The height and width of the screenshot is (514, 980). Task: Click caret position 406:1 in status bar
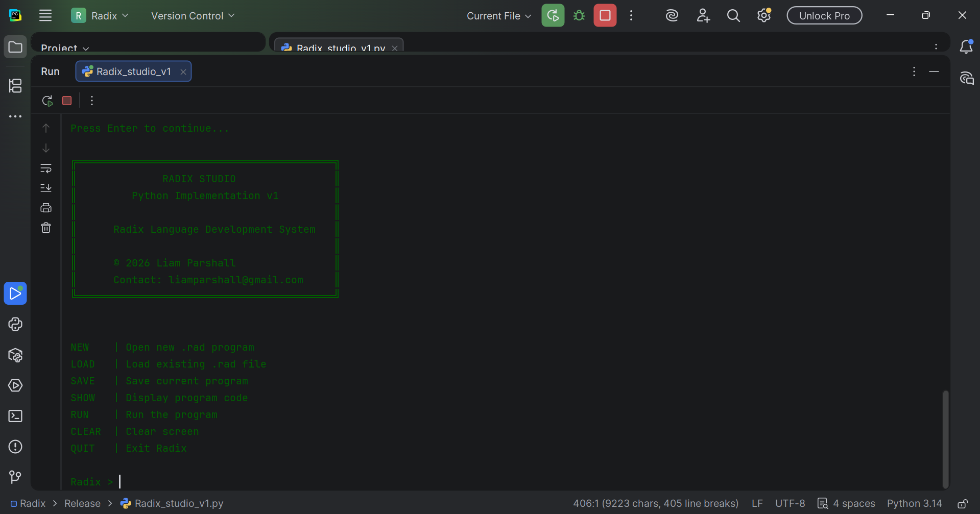(x=656, y=503)
